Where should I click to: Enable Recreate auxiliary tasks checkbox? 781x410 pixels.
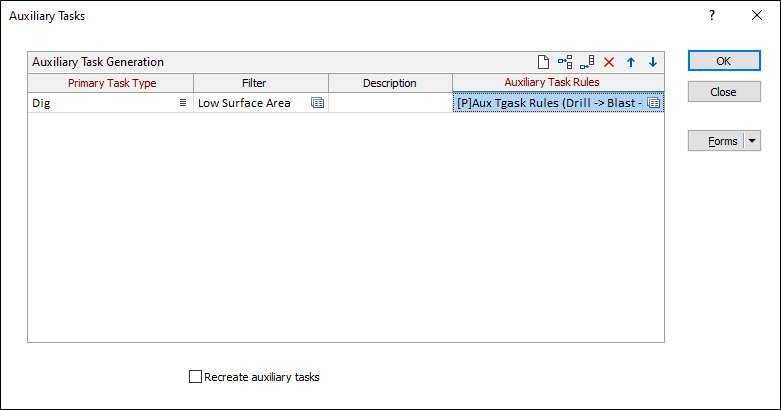[195, 377]
